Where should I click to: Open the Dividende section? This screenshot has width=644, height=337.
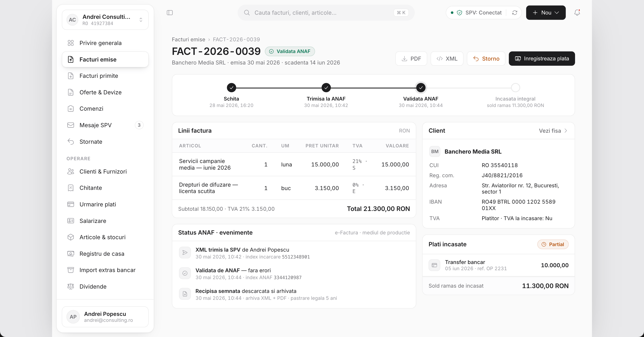(x=105, y=286)
